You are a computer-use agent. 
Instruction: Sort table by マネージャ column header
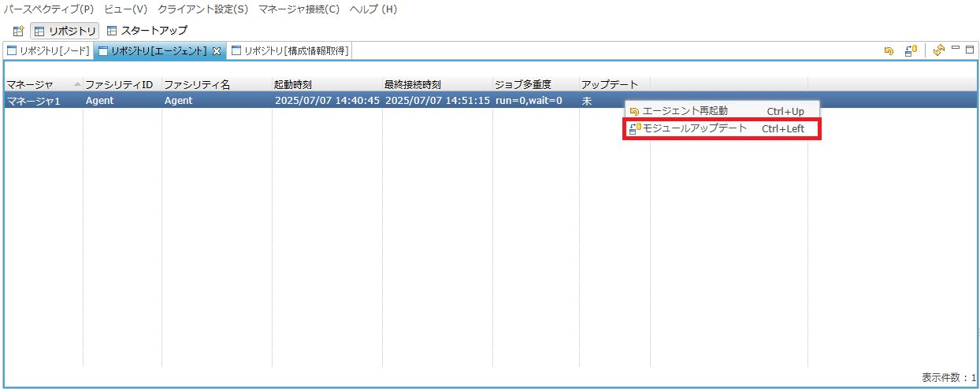pyautogui.click(x=30, y=84)
